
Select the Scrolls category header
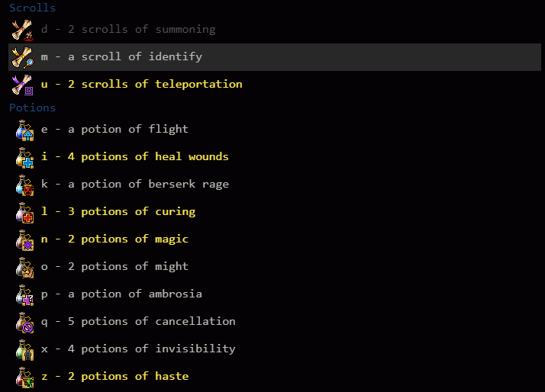click(32, 8)
